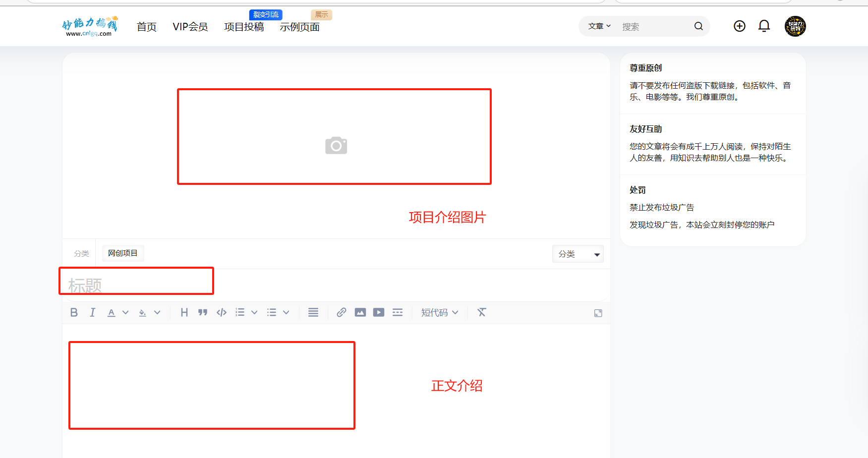Toggle blockquote formatting
Screen dimensions: 868x458
(203, 312)
